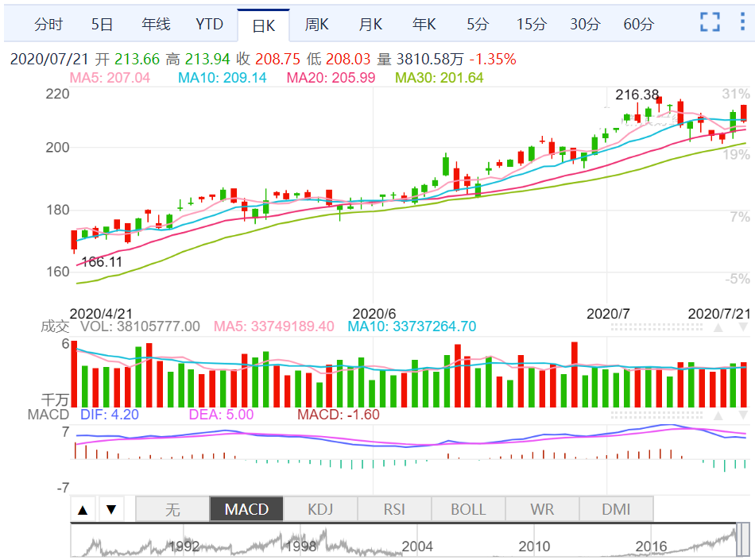The width and height of the screenshot is (755, 560).
Task: Click the MA20: 205.99 legend label
Action: point(331,78)
